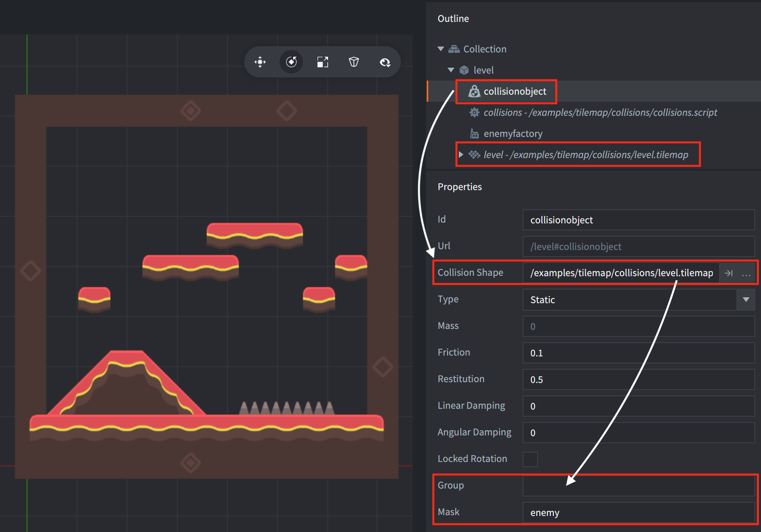Click the Collision Shape open-resource arrow icon
Viewport: 761px width, 532px height.
(x=729, y=273)
